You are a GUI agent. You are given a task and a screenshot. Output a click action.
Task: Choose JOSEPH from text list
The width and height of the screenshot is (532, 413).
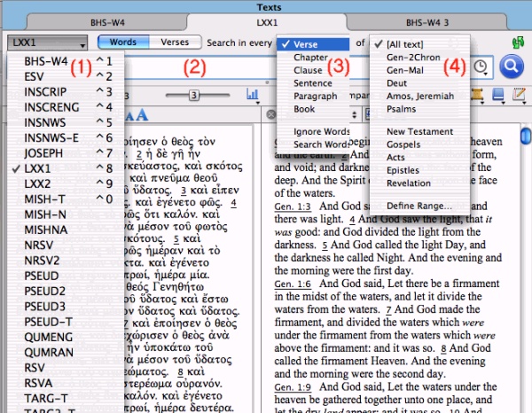point(66,153)
